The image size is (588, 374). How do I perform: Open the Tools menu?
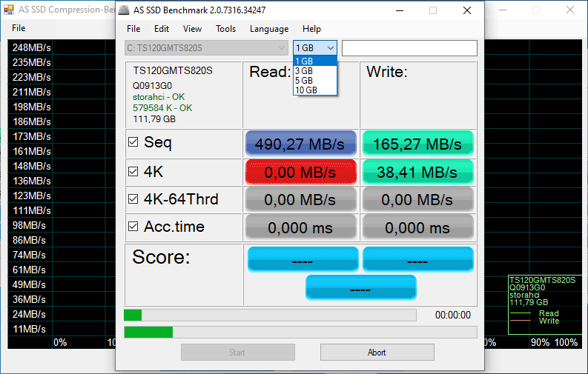coord(225,29)
